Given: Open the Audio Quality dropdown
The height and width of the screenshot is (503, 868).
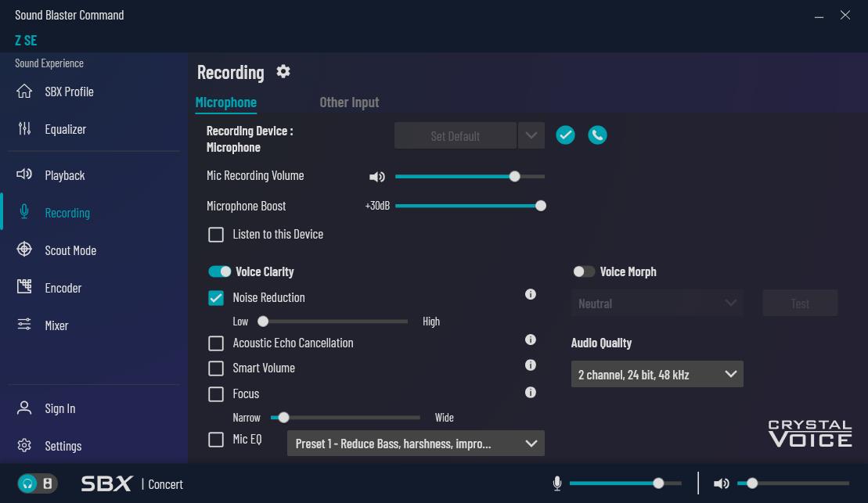Looking at the screenshot, I should pyautogui.click(x=657, y=375).
